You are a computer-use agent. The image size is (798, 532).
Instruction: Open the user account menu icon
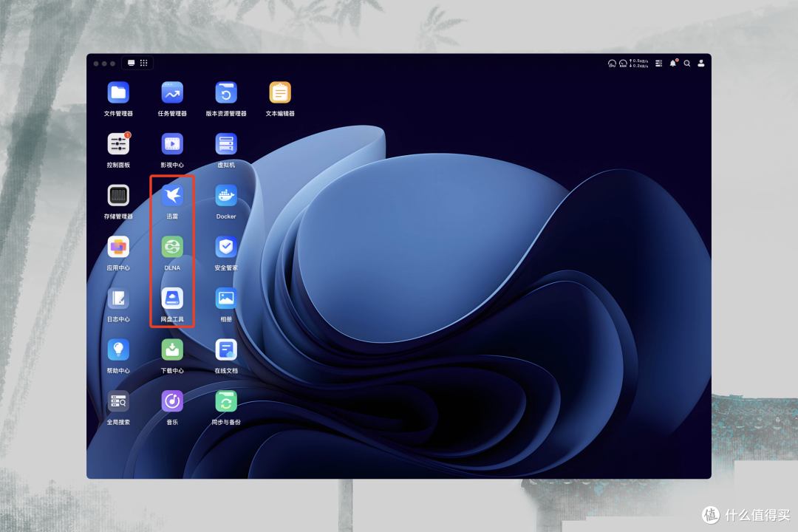click(700, 63)
